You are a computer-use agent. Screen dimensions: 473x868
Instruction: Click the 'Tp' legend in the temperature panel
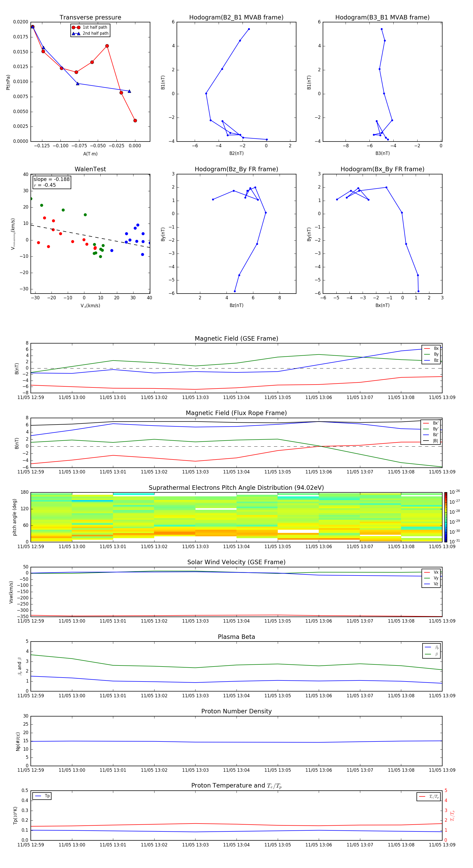pos(42,796)
